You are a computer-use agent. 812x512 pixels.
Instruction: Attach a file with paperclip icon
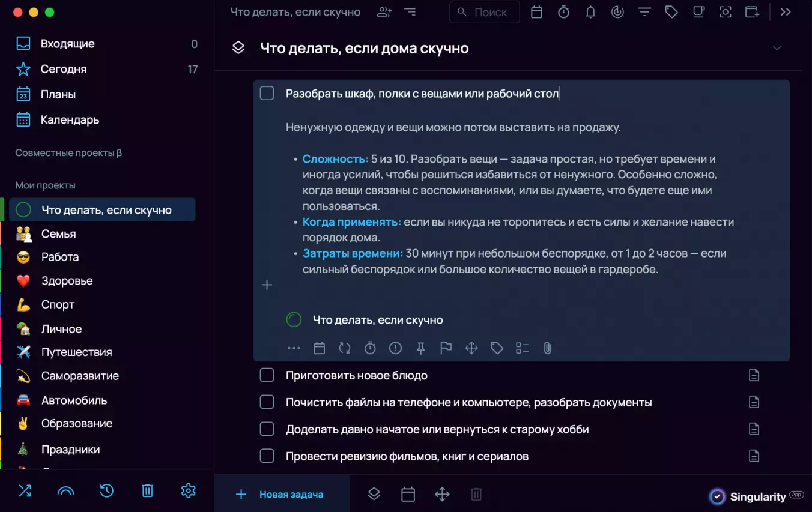click(548, 348)
